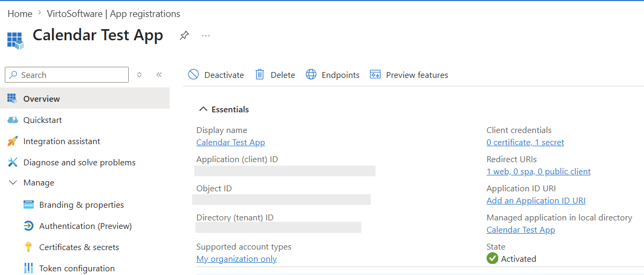Screen dimensions: 644x275
Task: Click the redacted Application (client) ID value
Action: click(285, 171)
